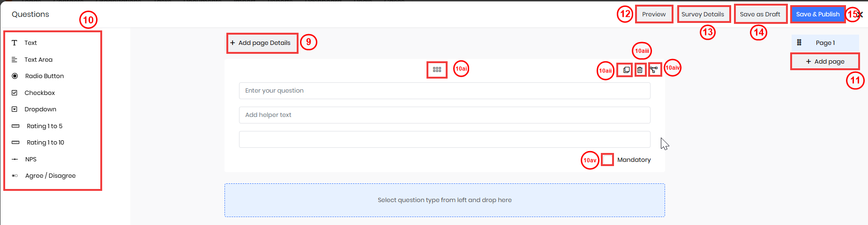Click Save as Draft
868x225 pixels.
click(x=760, y=14)
